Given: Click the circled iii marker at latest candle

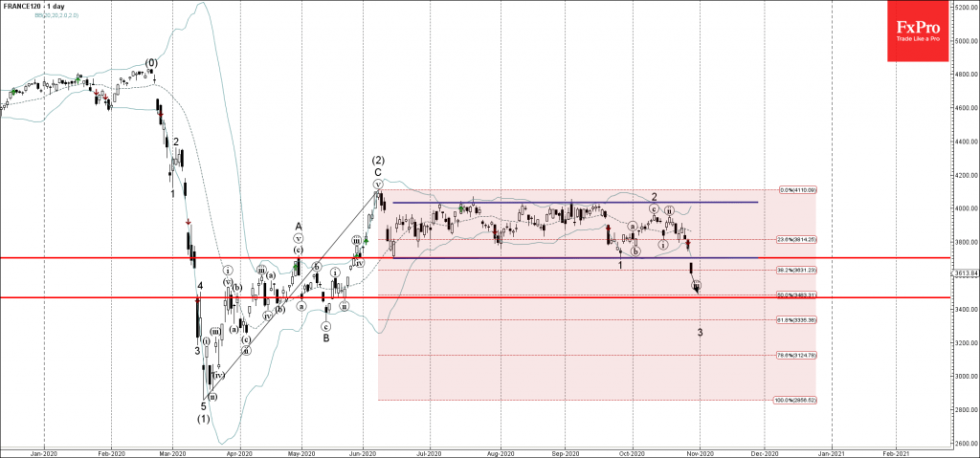Looking at the screenshot, I should point(697,285).
